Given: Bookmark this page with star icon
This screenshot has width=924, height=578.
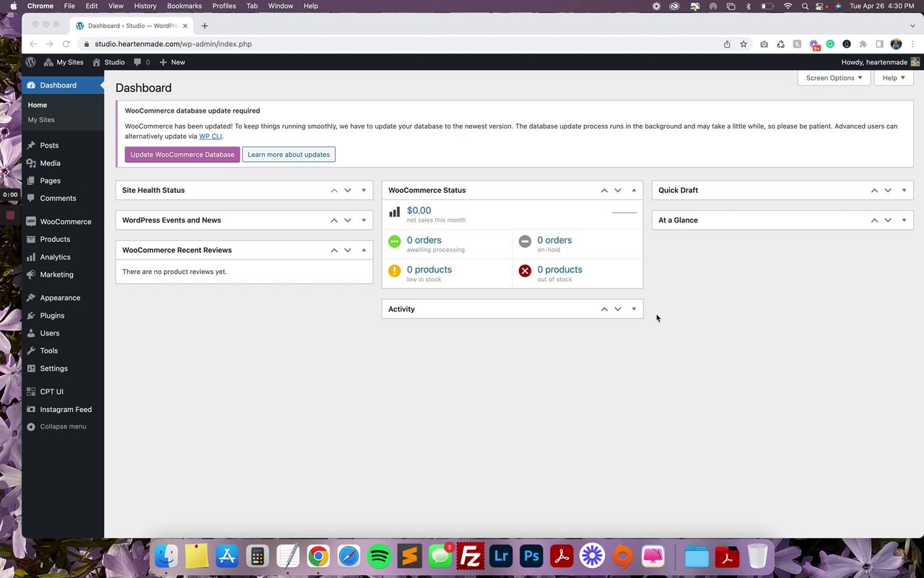Looking at the screenshot, I should point(744,44).
